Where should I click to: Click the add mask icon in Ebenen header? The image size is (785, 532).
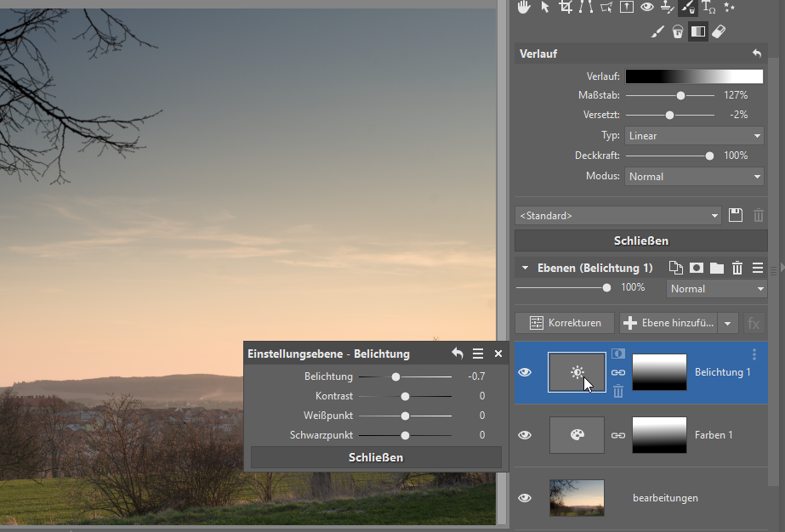click(697, 268)
